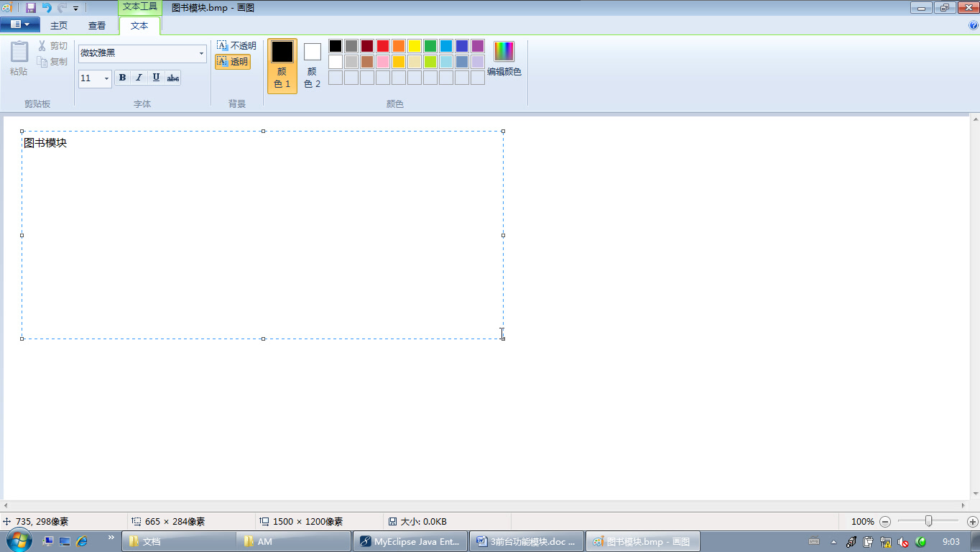Pick the lime green palette swatch

[x=430, y=62]
